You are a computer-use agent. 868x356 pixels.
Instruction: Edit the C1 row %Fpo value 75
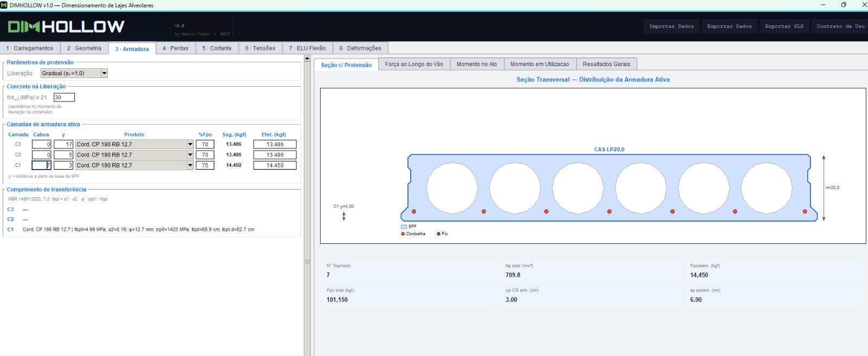click(205, 165)
